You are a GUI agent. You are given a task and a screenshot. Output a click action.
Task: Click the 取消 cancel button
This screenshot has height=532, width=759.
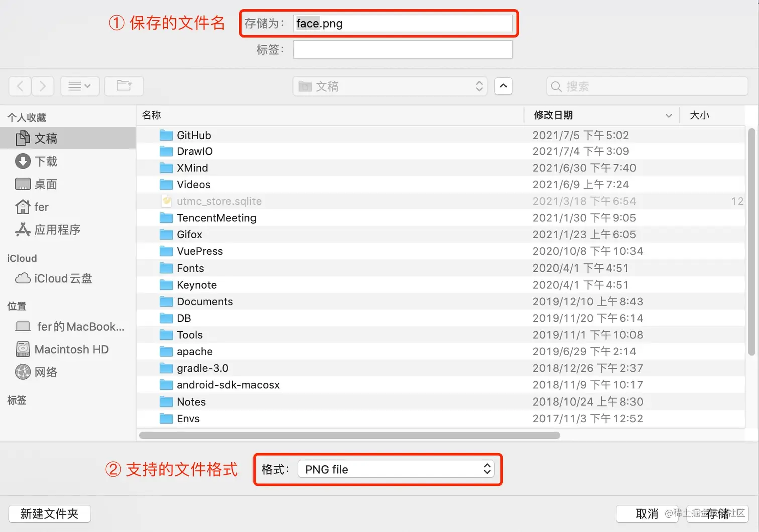[x=647, y=514]
